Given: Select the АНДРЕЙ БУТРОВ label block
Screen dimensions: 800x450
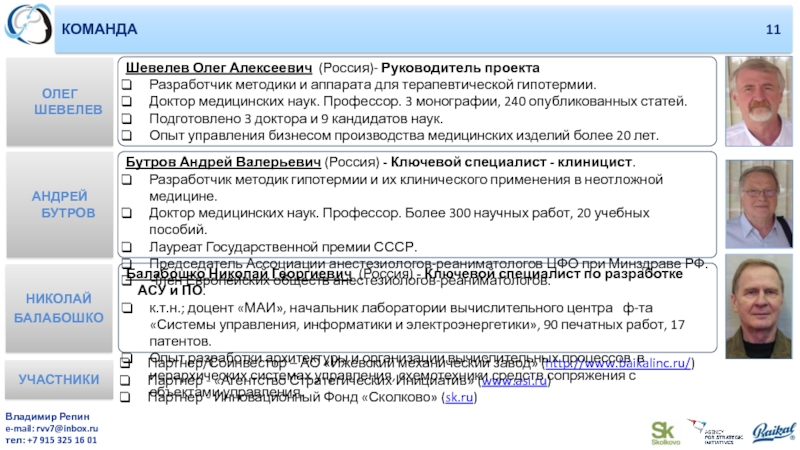Looking at the screenshot, I should click(x=60, y=205).
